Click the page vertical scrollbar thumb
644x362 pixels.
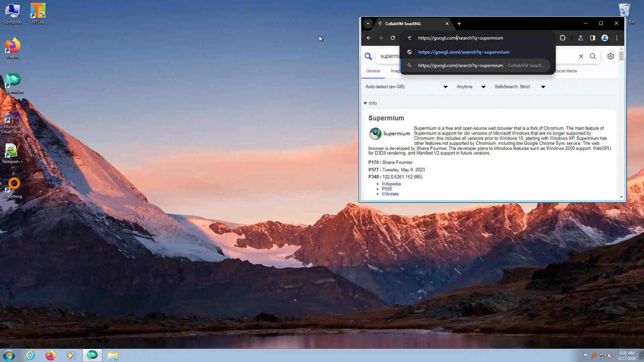621,56
